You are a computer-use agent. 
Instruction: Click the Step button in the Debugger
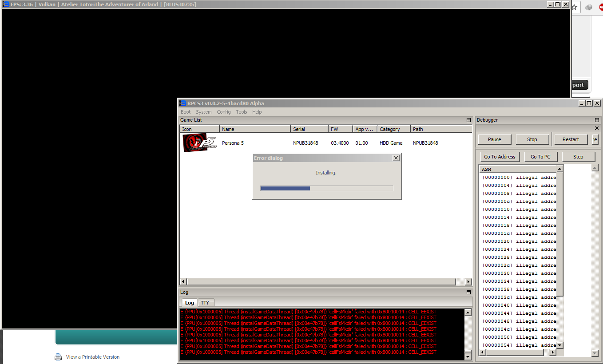(x=578, y=157)
